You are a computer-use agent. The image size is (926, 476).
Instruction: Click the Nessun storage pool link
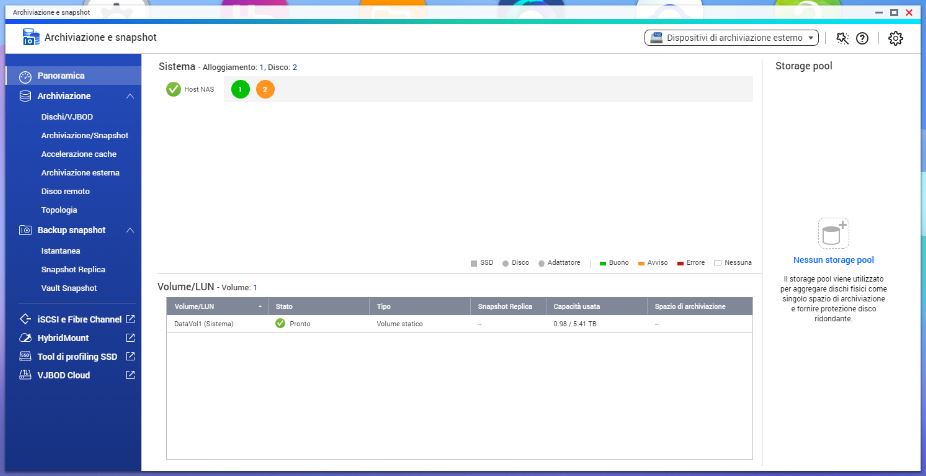point(833,260)
